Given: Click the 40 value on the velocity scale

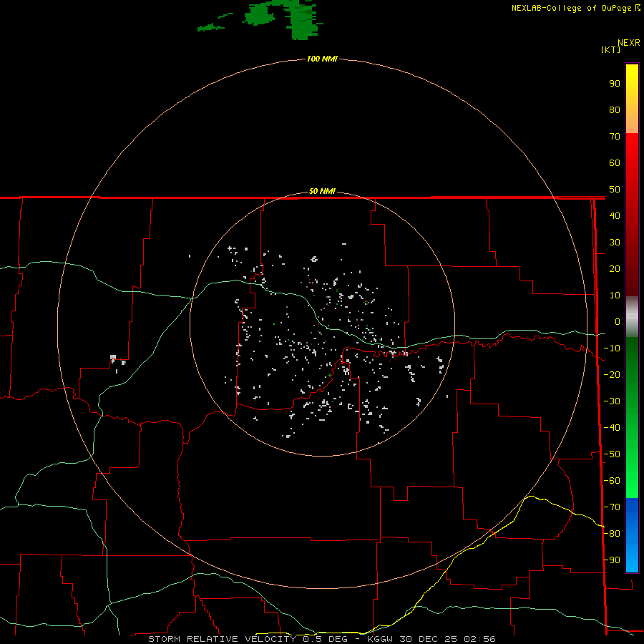Looking at the screenshot, I should click(615, 215).
